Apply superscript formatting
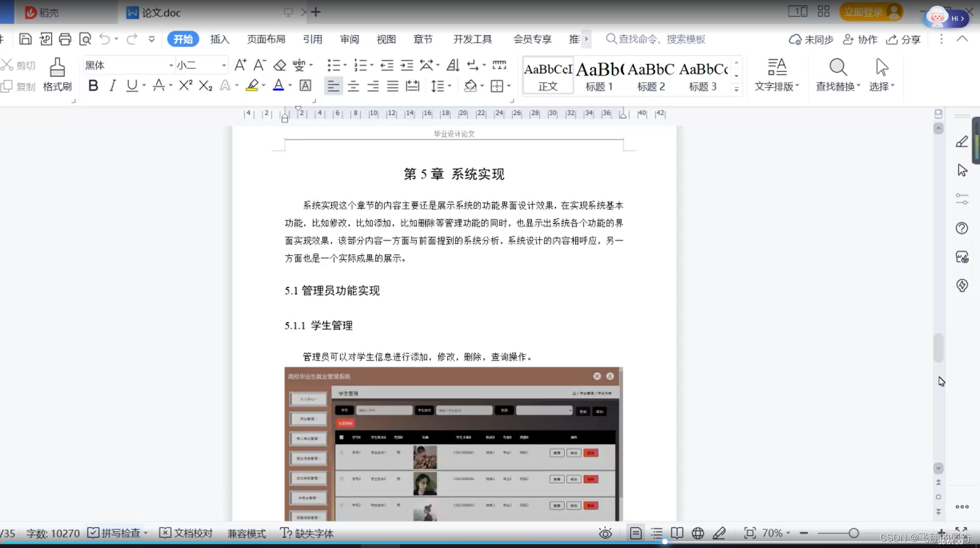Image resolution: width=980 pixels, height=548 pixels. click(186, 85)
